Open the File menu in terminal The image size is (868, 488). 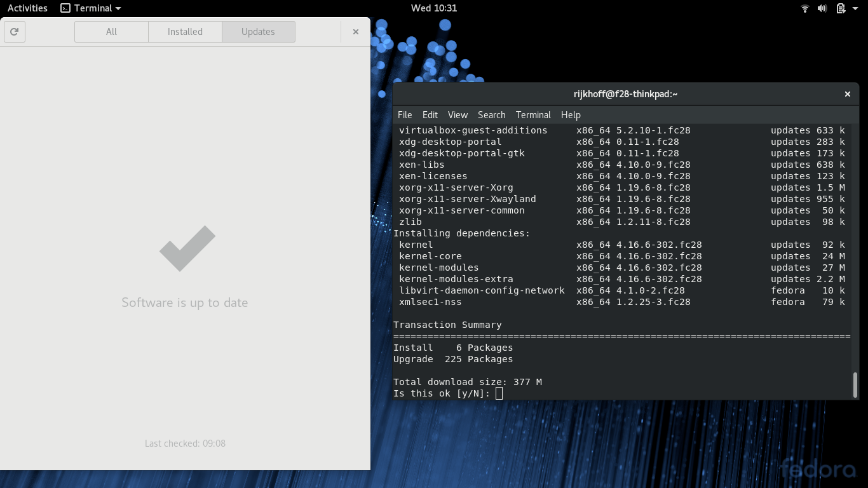tap(405, 115)
